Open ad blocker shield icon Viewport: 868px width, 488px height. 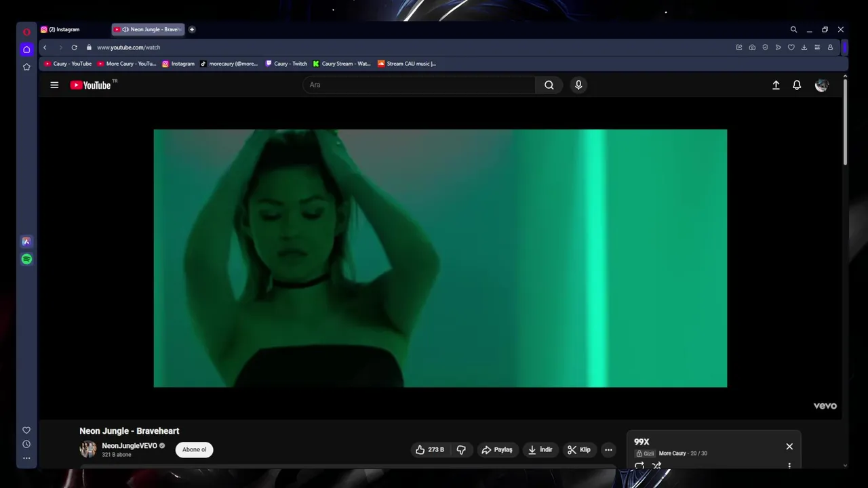coord(765,47)
